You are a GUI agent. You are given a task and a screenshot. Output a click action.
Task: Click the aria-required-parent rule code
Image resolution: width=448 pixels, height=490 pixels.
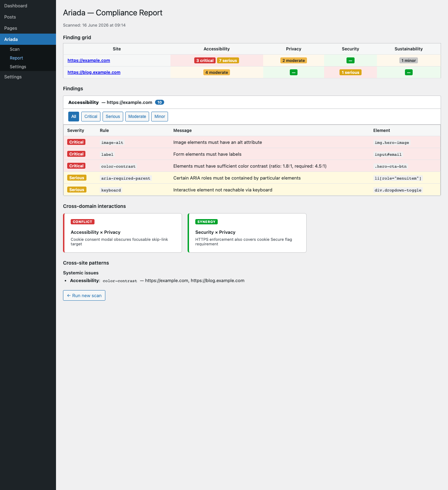tap(126, 178)
